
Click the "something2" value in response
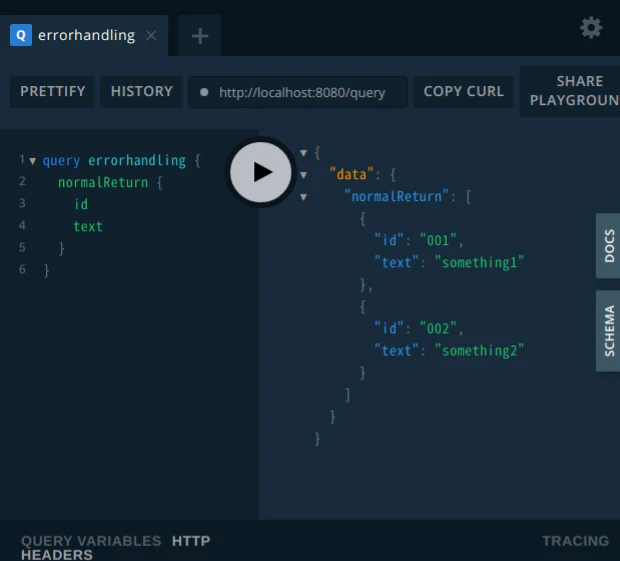(x=479, y=350)
